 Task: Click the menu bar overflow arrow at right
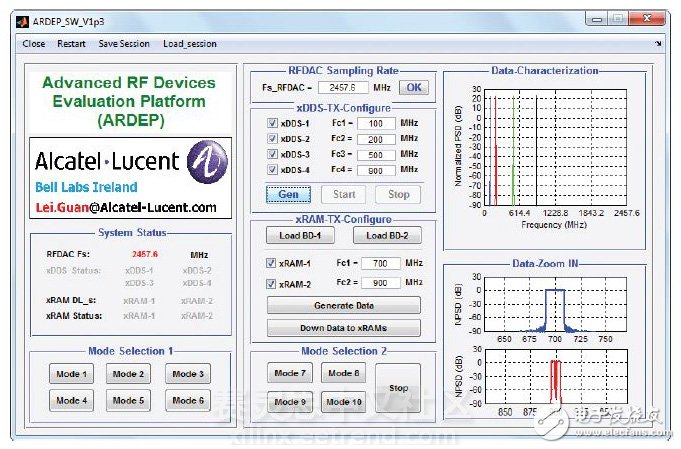click(x=657, y=44)
